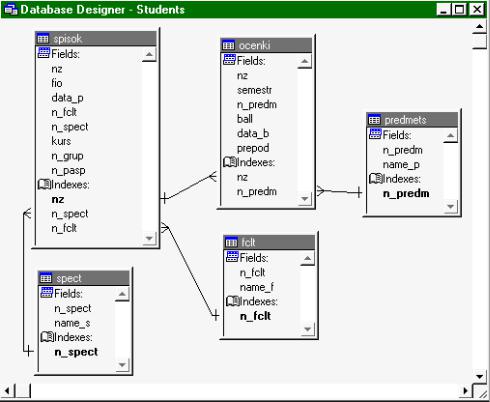490x402 pixels.
Task: Click the predmets list scroll-up arrow
Action: (x=450, y=136)
